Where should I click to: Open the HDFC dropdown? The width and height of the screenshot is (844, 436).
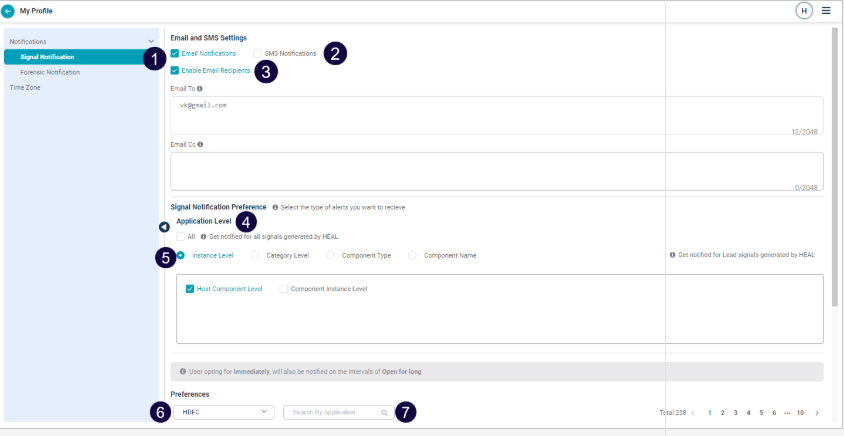pyautogui.click(x=223, y=412)
